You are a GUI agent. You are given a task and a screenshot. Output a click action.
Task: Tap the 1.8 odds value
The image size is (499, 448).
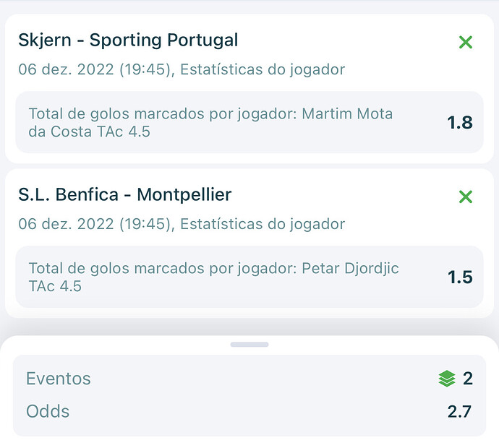pos(460,123)
